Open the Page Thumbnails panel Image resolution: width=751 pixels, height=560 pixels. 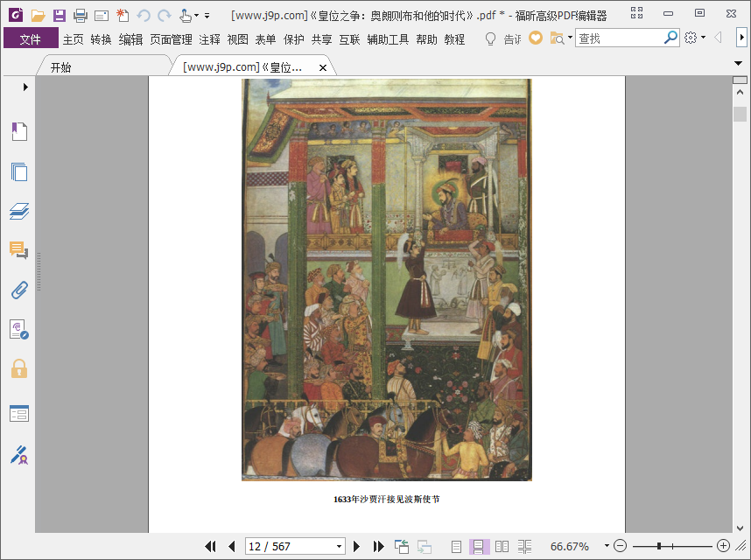19,171
